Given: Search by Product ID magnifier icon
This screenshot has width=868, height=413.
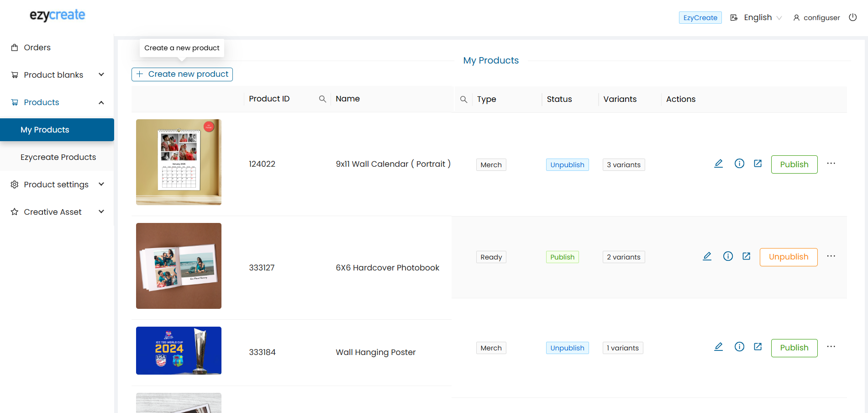Looking at the screenshot, I should tap(322, 99).
